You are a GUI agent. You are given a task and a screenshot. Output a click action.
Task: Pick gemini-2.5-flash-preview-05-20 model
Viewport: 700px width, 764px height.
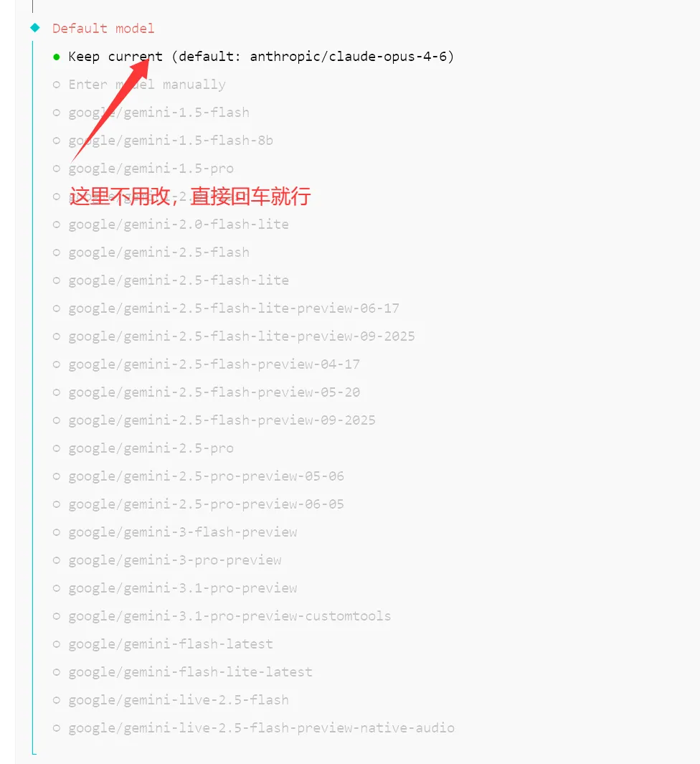tap(206, 392)
